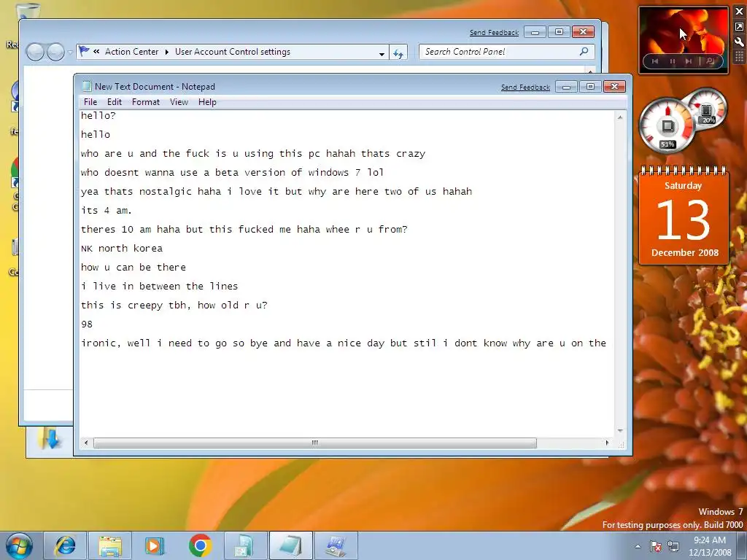The image size is (747, 560).
Task: Open slideshow gadget options wrench
Action: click(x=740, y=42)
